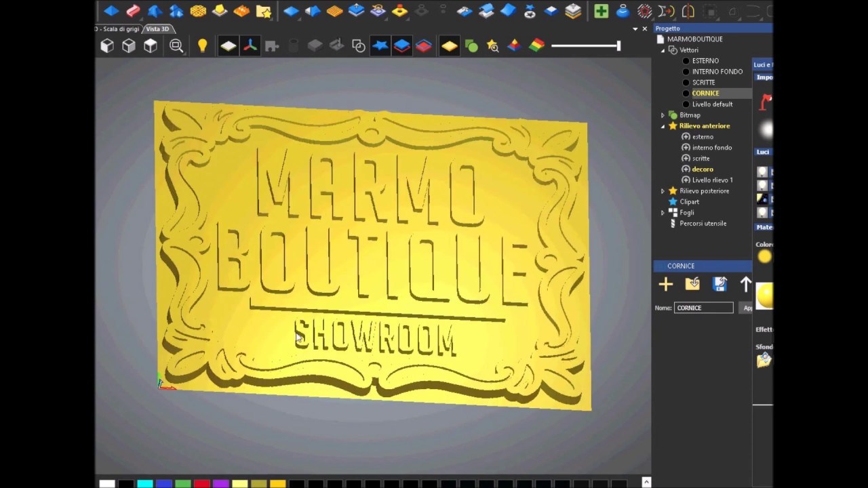The height and width of the screenshot is (488, 868).
Task: Select the white isometric cube view icon
Action: [107, 46]
